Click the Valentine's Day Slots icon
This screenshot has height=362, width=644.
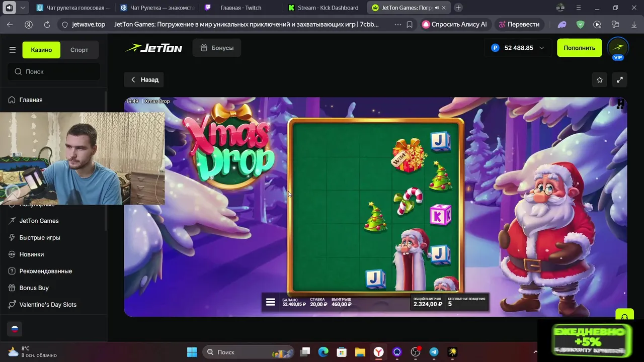(12, 305)
